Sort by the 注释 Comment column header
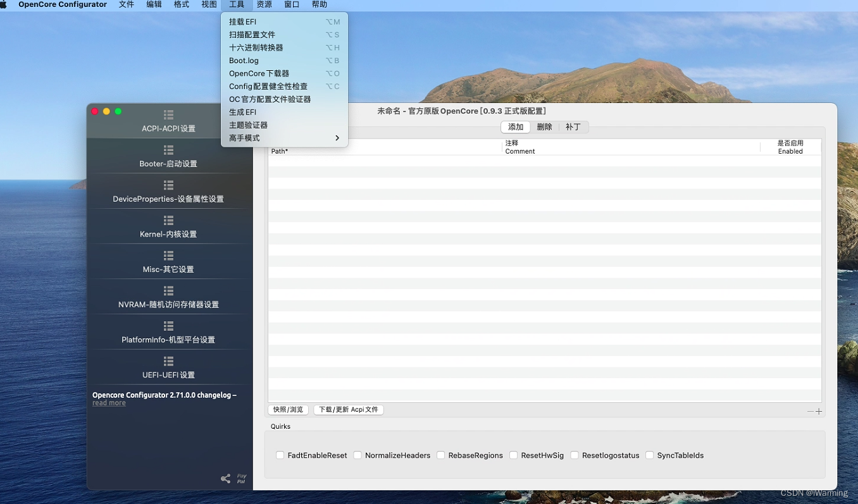 [631, 147]
